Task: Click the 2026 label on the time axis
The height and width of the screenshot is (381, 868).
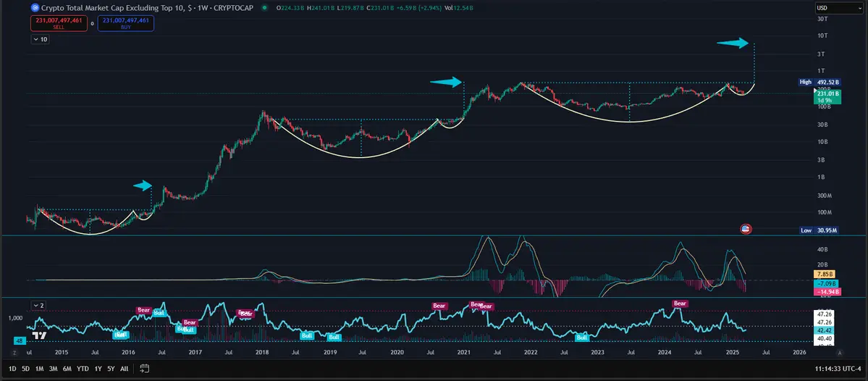Action: coord(799,352)
